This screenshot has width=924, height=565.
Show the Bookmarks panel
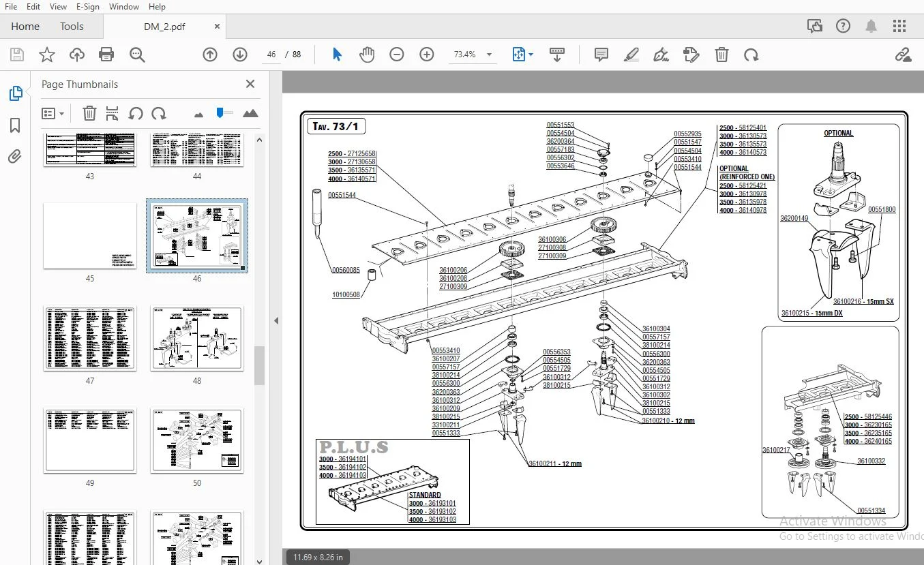point(15,125)
